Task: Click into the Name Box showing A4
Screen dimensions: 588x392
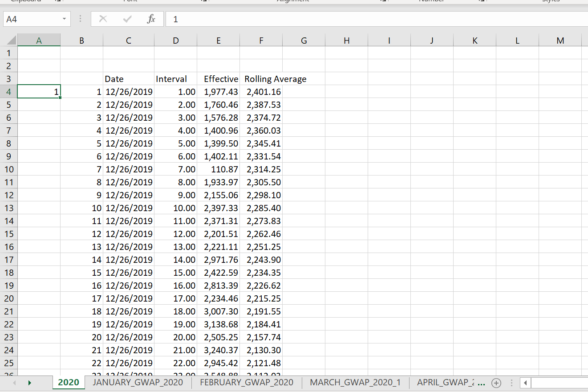Action: tap(31, 19)
